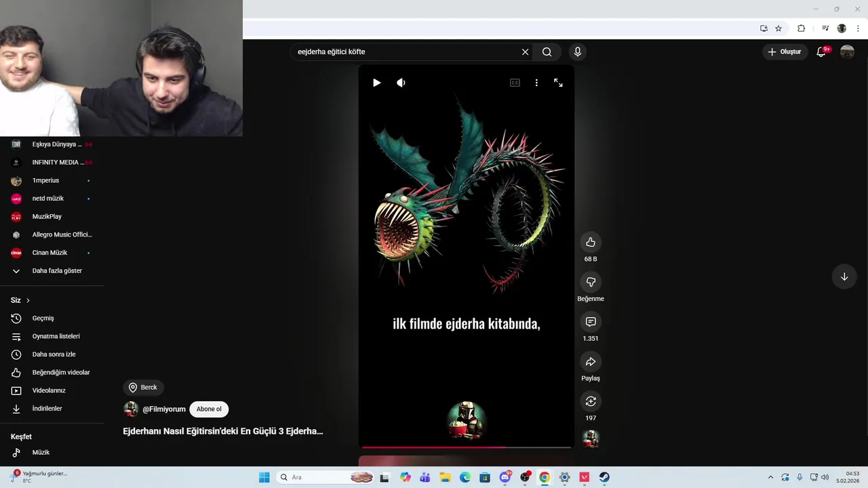Subscribe with the Abone ol button

point(209,409)
